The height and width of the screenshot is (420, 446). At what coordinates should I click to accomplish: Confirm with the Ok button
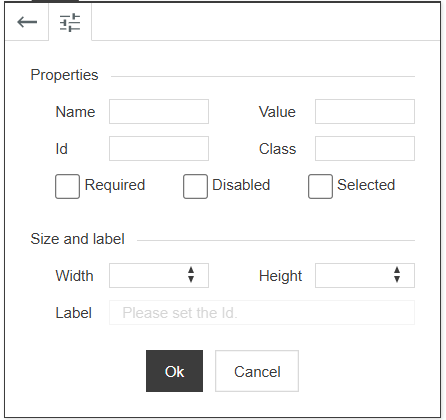click(174, 371)
